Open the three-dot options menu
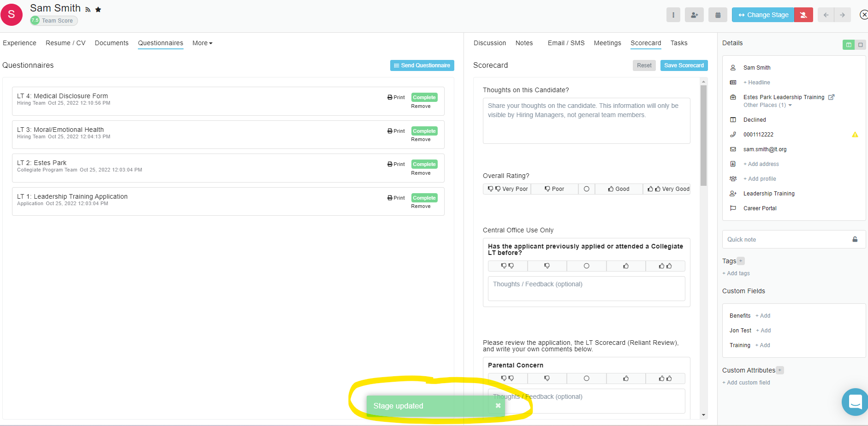The image size is (868, 426). [673, 15]
